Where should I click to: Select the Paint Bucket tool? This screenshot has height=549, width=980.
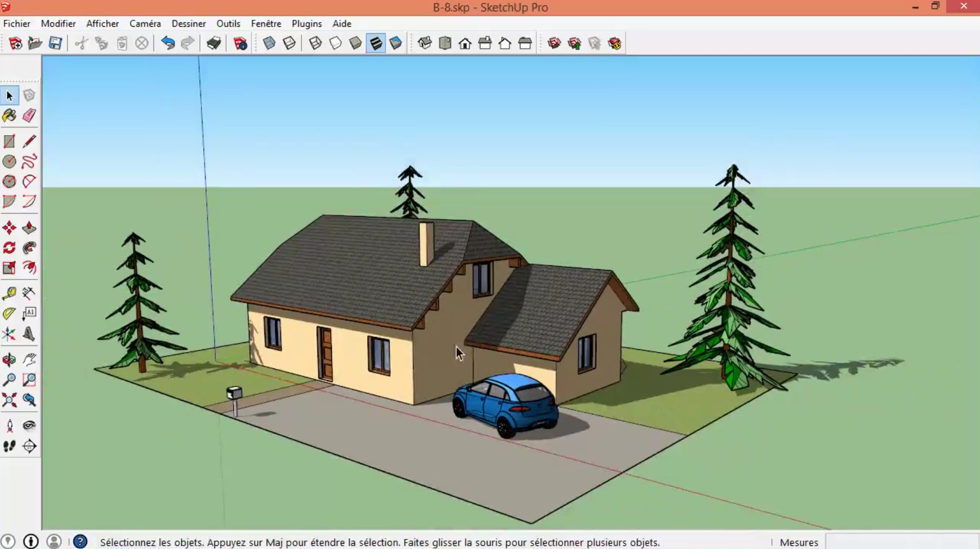click(x=9, y=116)
